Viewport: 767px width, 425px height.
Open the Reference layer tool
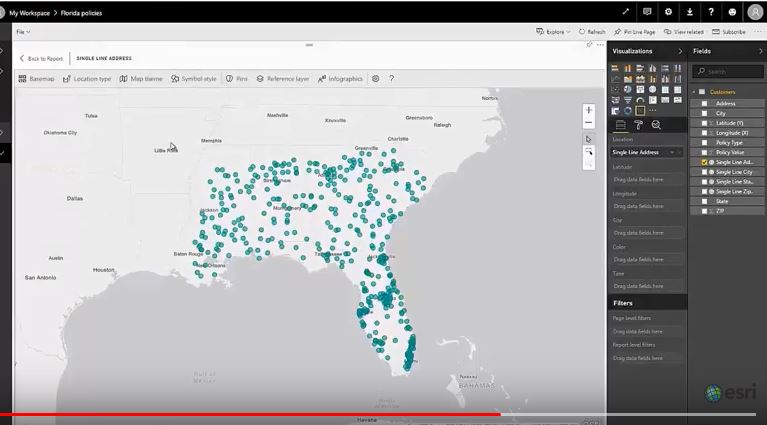pos(283,79)
